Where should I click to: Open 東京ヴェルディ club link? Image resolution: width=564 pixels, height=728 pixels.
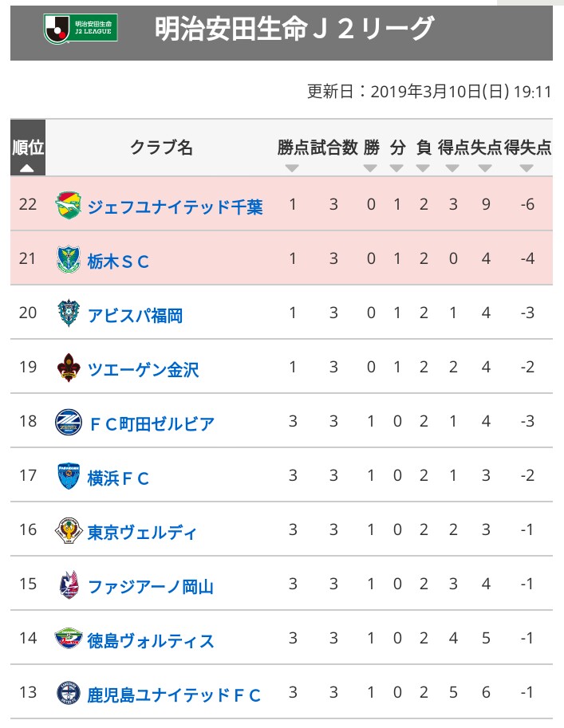point(142,532)
